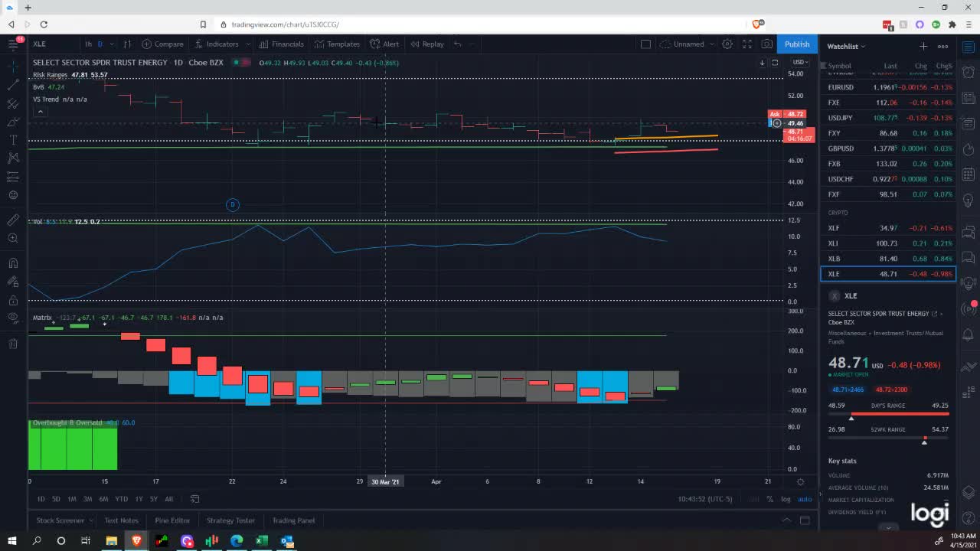Viewport: 980px width, 551px height.
Task: Open the Watchlist name dropdown
Action: (x=846, y=46)
